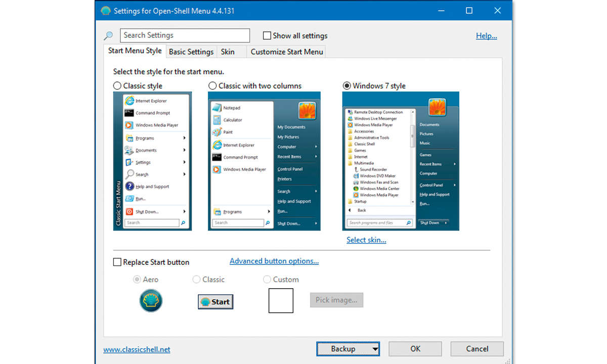Choose the Classic style radio button

(x=117, y=85)
